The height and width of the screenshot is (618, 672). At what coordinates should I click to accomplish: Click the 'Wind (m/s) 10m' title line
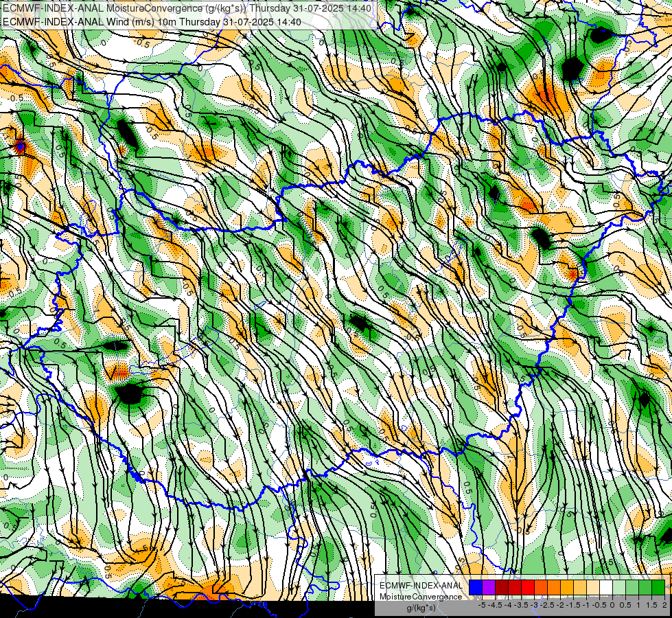click(x=152, y=22)
